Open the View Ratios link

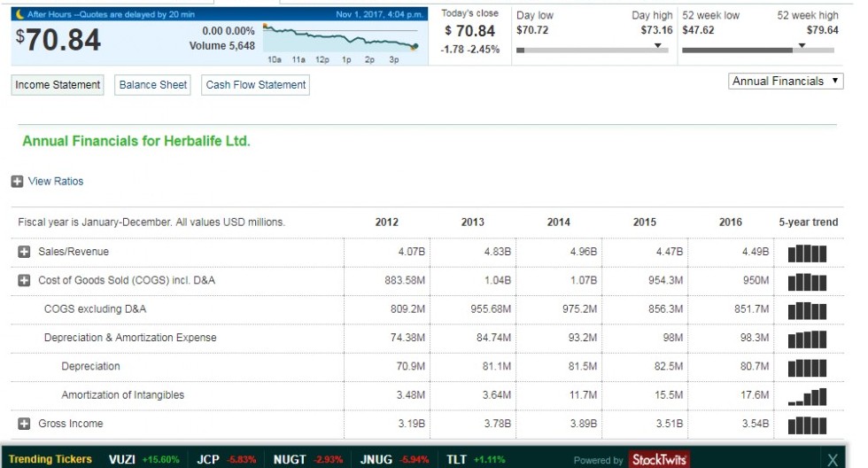56,181
